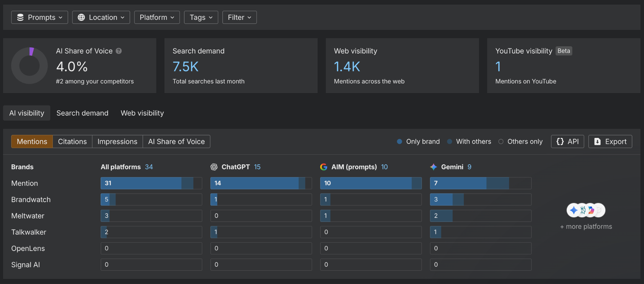Click the Meltwater All platforms bar showing 3
The height and width of the screenshot is (284, 644).
(x=151, y=216)
